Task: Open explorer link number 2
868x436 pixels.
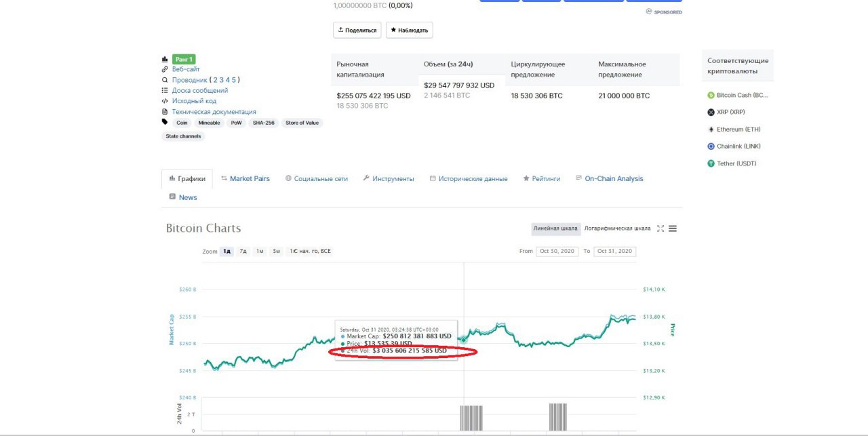Action: pyautogui.click(x=216, y=80)
